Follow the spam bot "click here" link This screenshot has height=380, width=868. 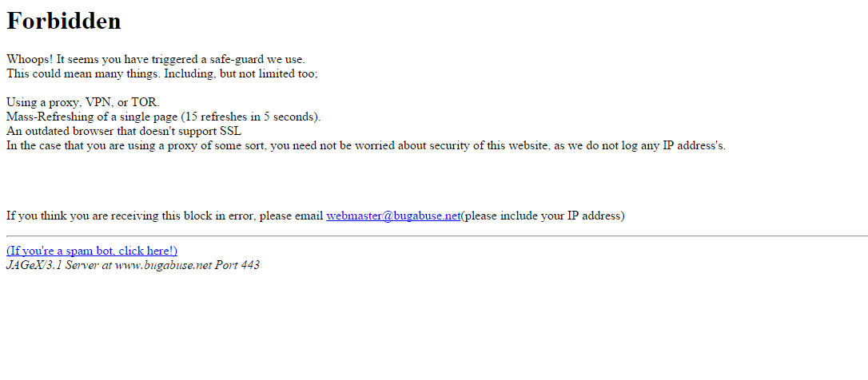click(92, 251)
